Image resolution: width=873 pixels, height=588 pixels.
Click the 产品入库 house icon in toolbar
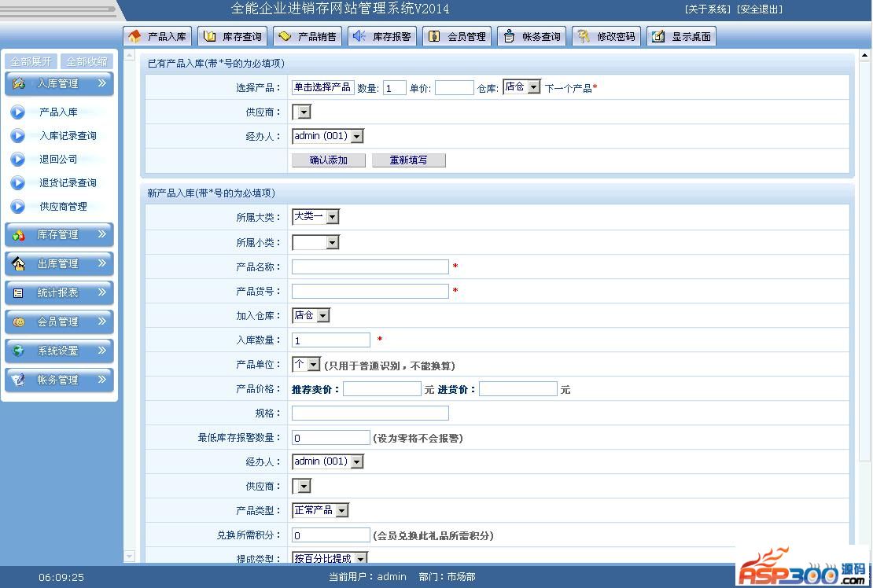(x=134, y=36)
